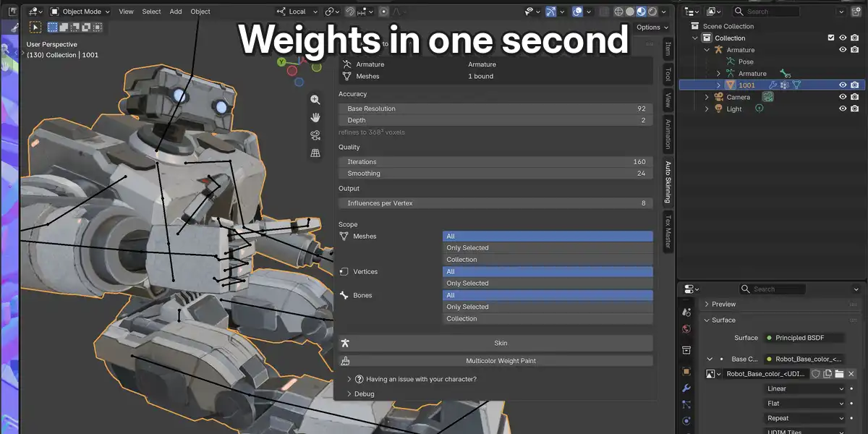Click the Skin button
The width and height of the screenshot is (868, 434).
tap(495, 344)
